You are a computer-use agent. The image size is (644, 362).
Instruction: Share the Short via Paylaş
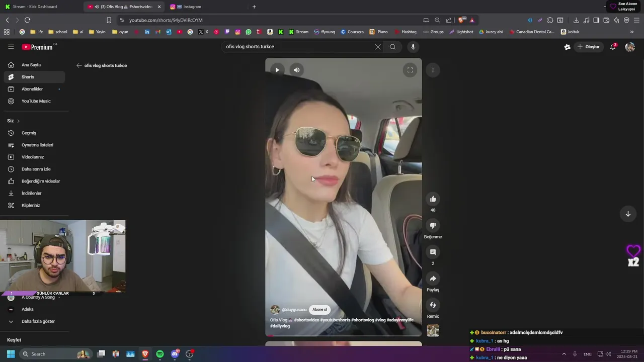point(433,279)
